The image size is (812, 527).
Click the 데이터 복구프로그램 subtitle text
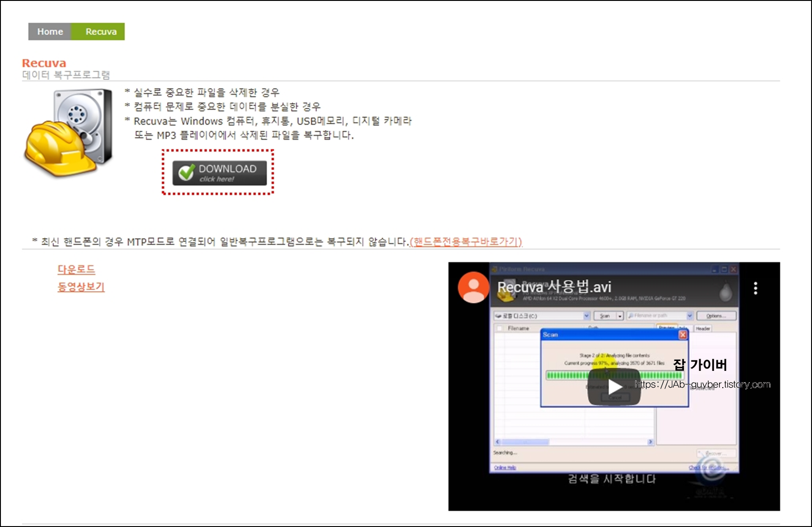[66, 75]
